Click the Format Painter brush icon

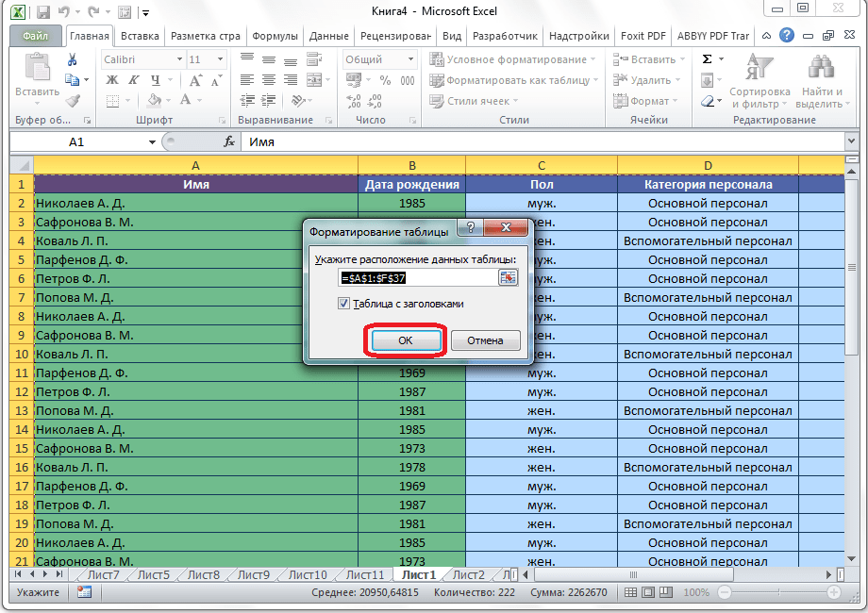(x=73, y=101)
